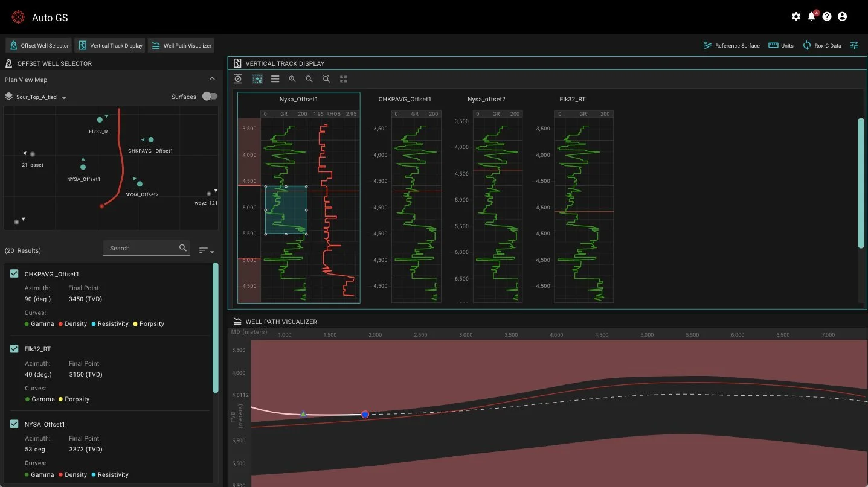Uncheck the Elk32_RT checkbox
This screenshot has height=487, width=868.
pos(14,349)
